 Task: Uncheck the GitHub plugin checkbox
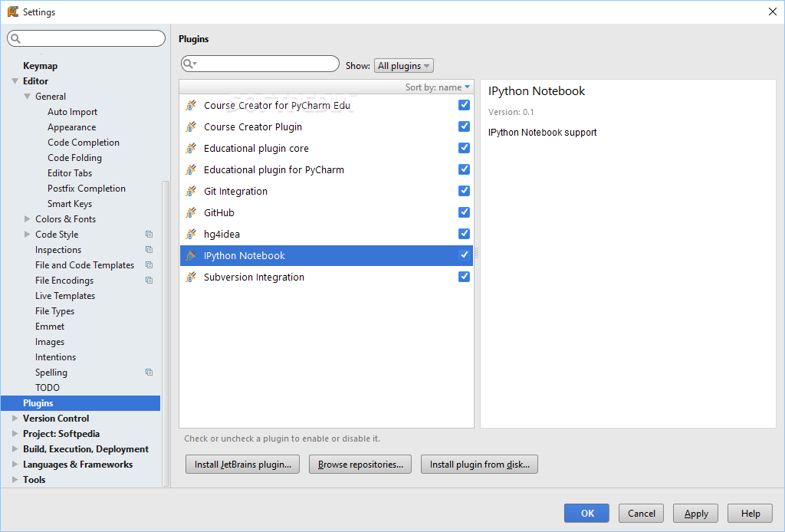click(x=464, y=212)
